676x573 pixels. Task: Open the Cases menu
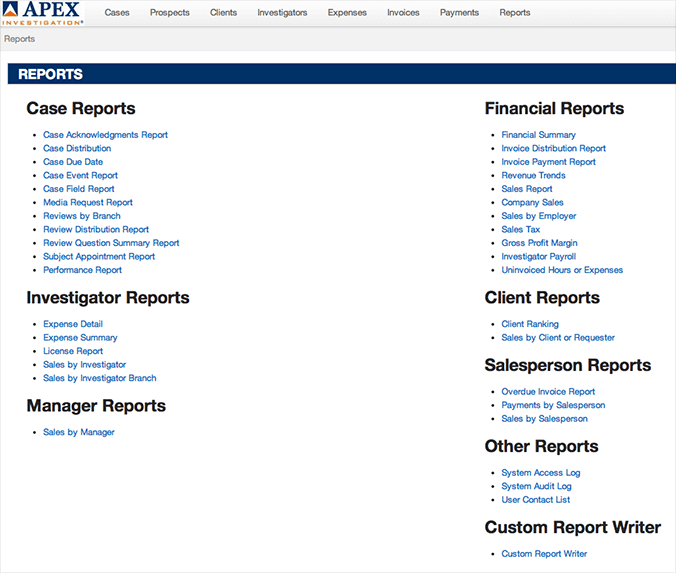117,13
